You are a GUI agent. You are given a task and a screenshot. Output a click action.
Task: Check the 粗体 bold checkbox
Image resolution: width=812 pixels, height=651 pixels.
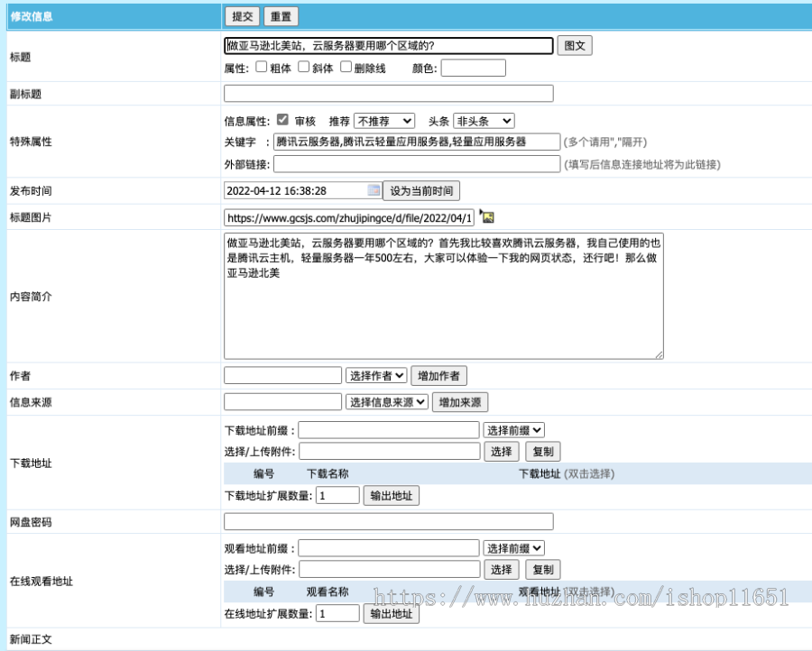pos(262,67)
